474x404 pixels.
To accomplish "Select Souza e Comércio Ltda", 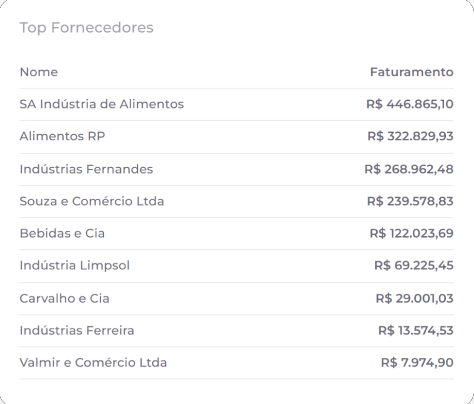I will click(92, 201).
